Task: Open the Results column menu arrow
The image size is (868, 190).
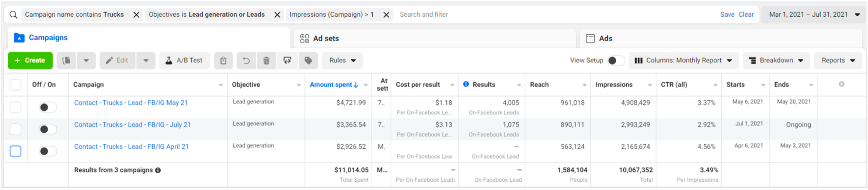Action: [519, 85]
